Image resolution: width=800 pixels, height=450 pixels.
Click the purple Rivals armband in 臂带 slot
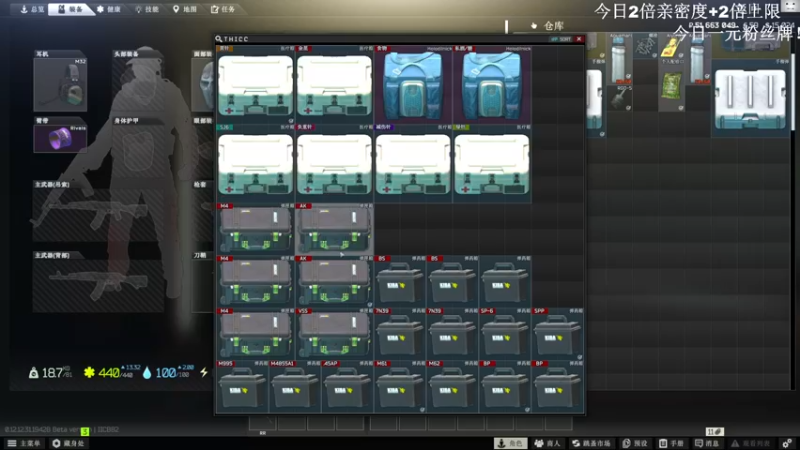(x=60, y=138)
